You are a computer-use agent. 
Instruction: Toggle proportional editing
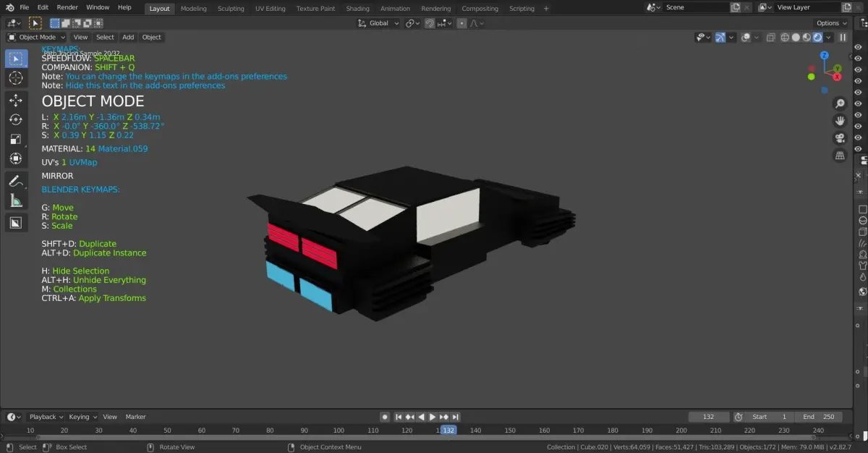point(461,23)
